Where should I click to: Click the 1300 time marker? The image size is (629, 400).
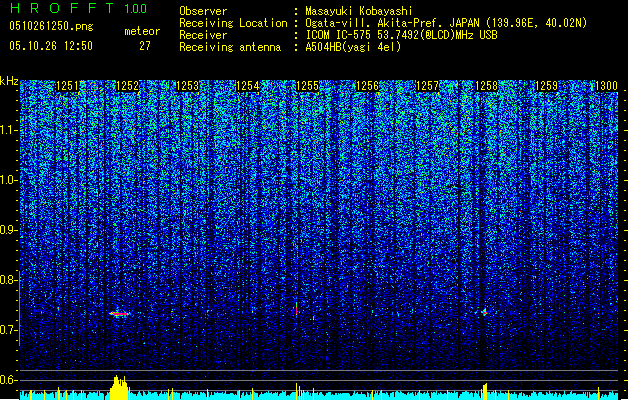(607, 86)
